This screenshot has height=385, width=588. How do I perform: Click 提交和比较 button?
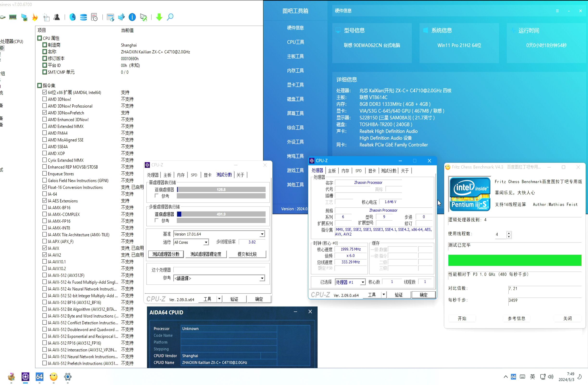pos(247,254)
